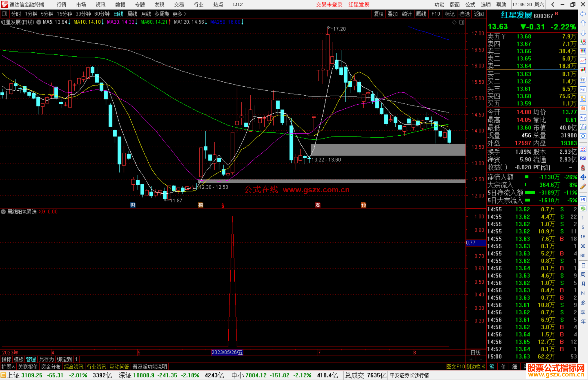This screenshot has height=380, width=588.
Task: Open the candlestick chart icon in right sidebar
Action: (x=583, y=70)
